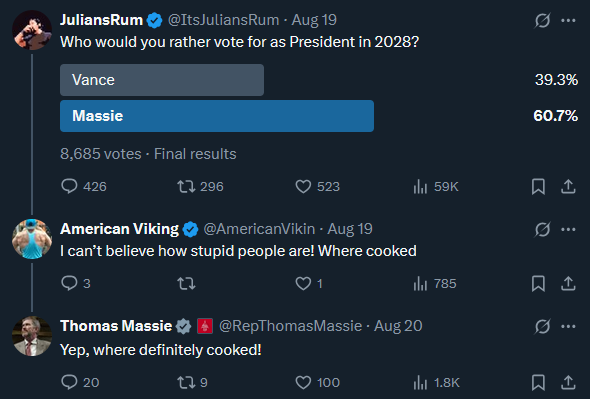The image size is (590, 399).
Task: Like the JuliansRum poll tweet
Action: (x=317, y=186)
